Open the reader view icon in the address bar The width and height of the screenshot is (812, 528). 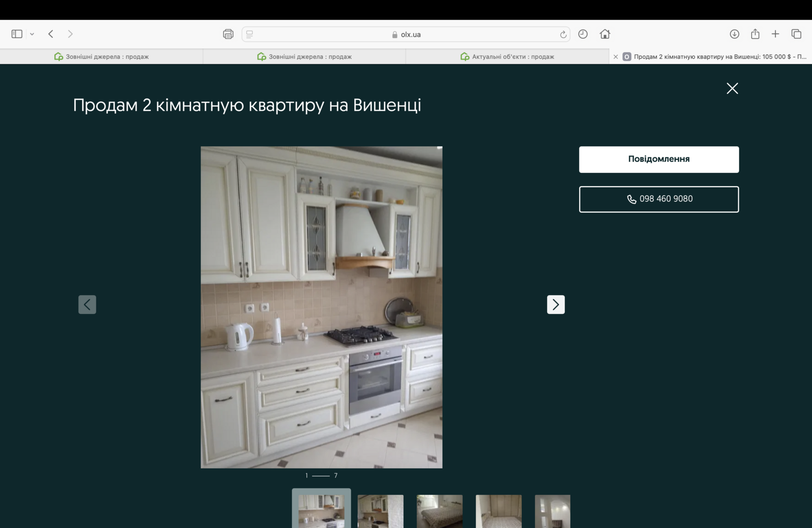(250, 34)
